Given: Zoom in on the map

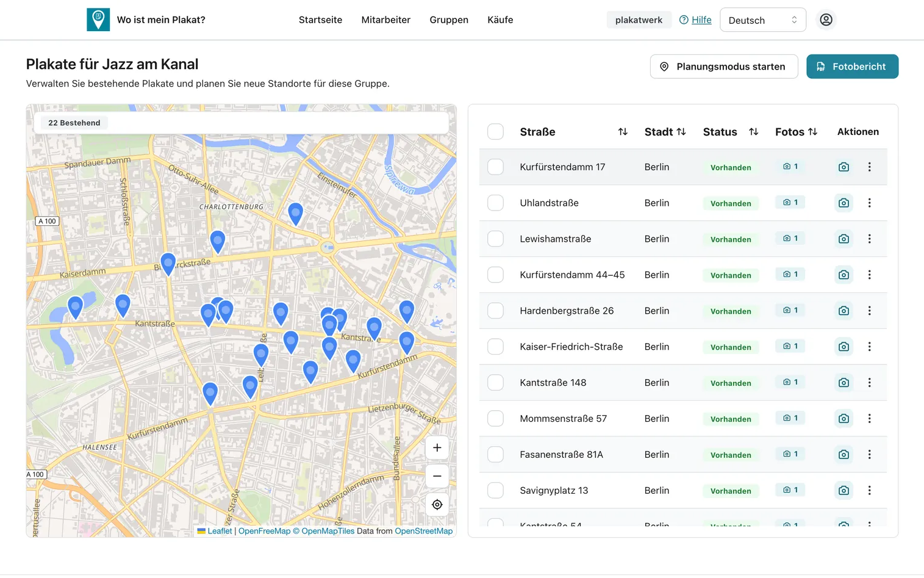Looking at the screenshot, I should coord(437,448).
